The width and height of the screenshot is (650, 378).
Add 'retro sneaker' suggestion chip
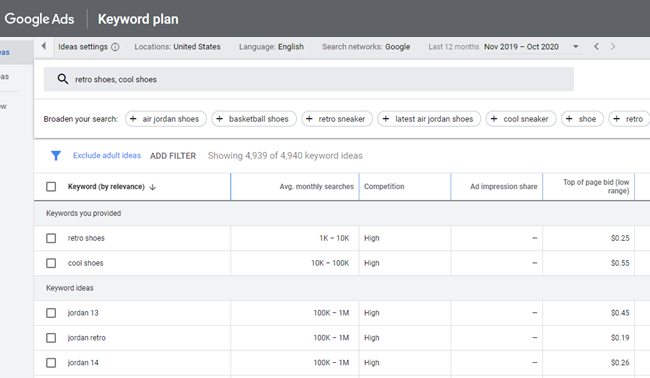pyautogui.click(x=337, y=119)
